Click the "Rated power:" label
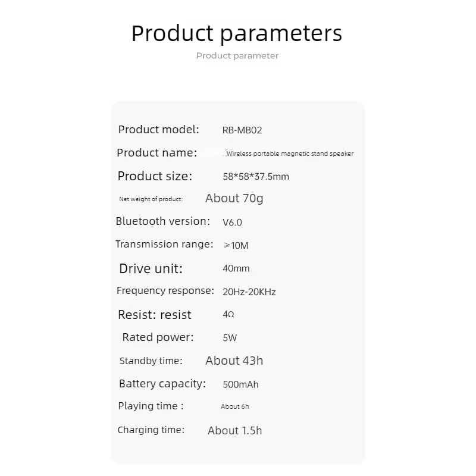Screen dimensions: 476x476 pyautogui.click(x=158, y=337)
